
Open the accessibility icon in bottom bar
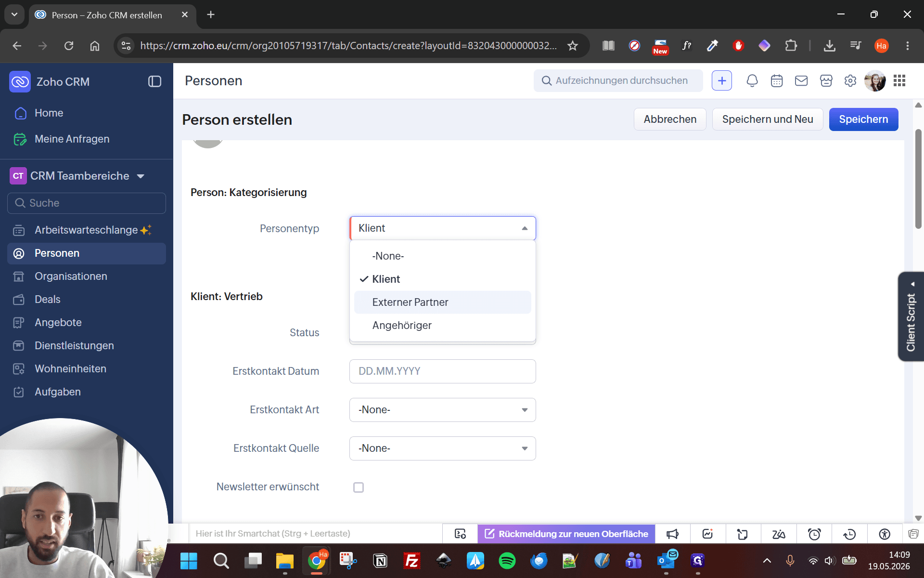885,534
